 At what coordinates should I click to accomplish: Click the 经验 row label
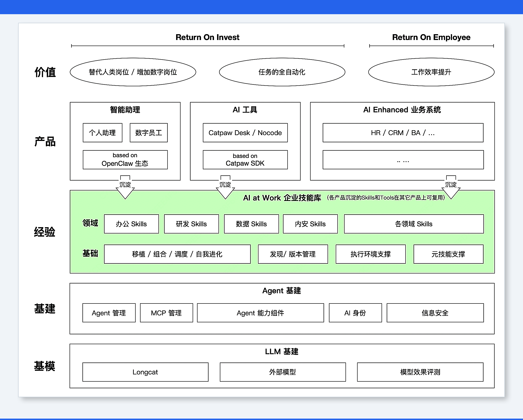[45, 232]
